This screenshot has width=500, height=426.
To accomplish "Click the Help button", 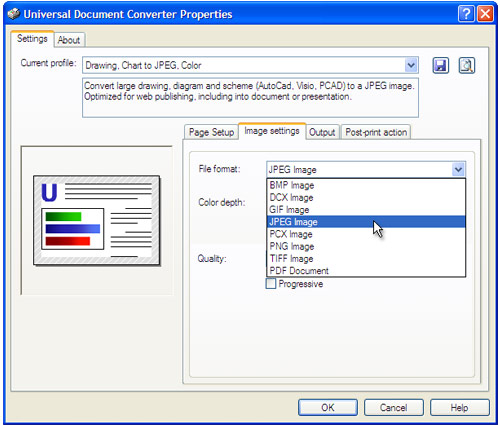I will coord(460,407).
